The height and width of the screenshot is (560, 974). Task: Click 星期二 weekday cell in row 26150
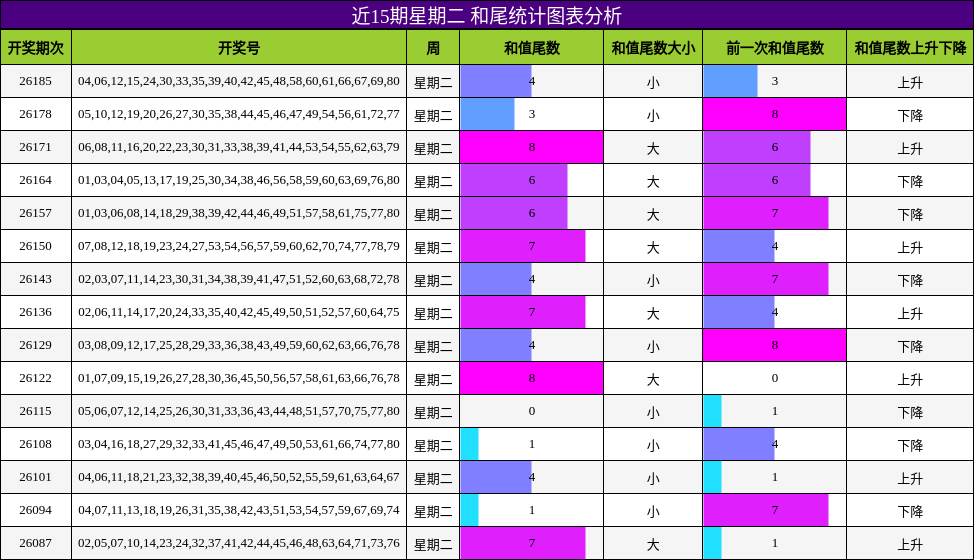[433, 246]
